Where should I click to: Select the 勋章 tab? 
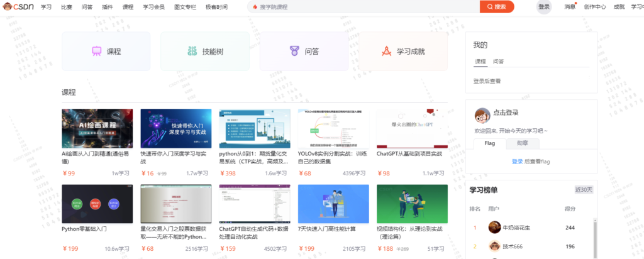coord(523,144)
